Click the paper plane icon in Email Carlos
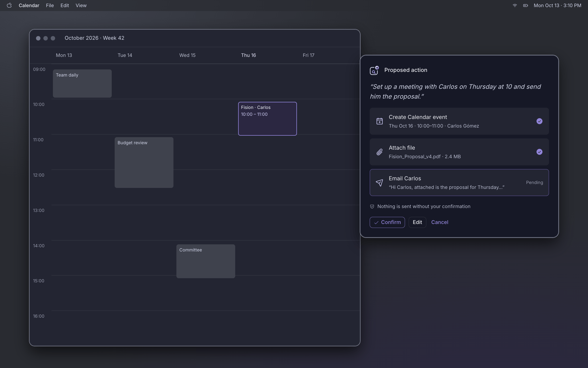Screen dimensions: 588x368 pyautogui.click(x=380, y=183)
